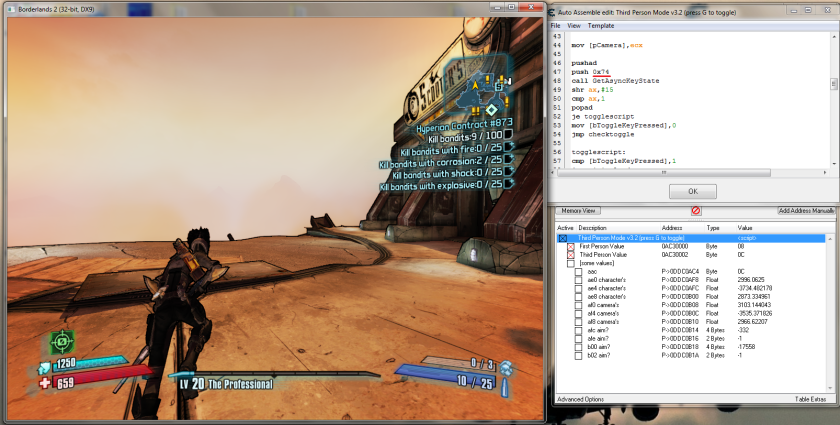Click the <script> value of Third Person Mode
This screenshot has height=425, width=840.
[x=747, y=238]
